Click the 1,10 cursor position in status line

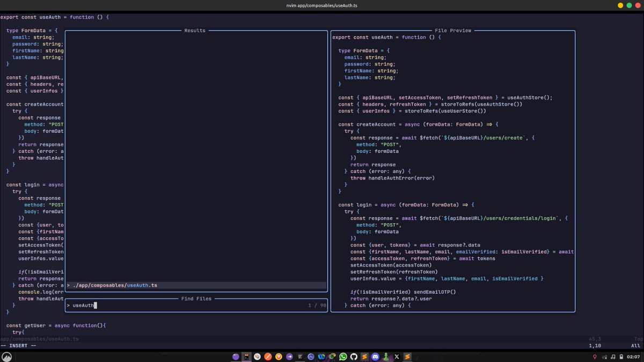[x=595, y=345]
